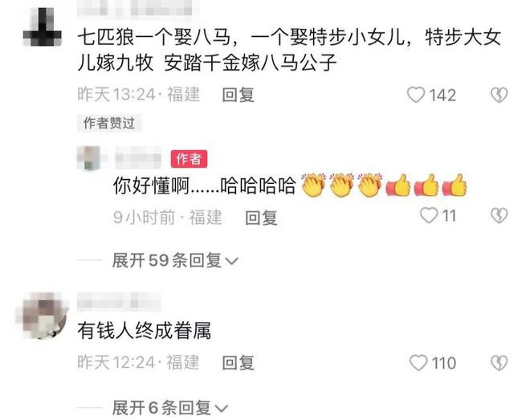Like the author's reply with 11 likes
The image size is (530, 420).
429,215
